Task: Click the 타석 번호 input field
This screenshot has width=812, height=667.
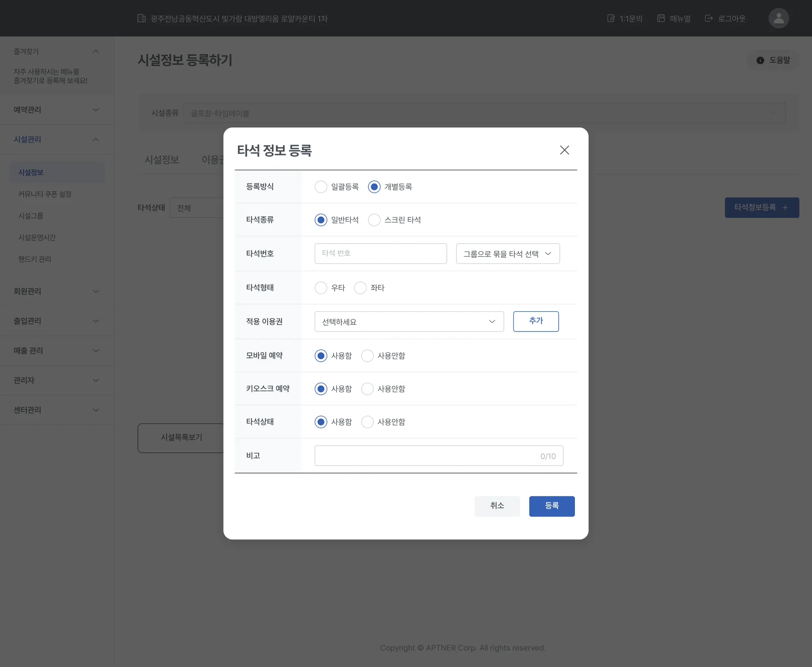Action: tap(380, 253)
